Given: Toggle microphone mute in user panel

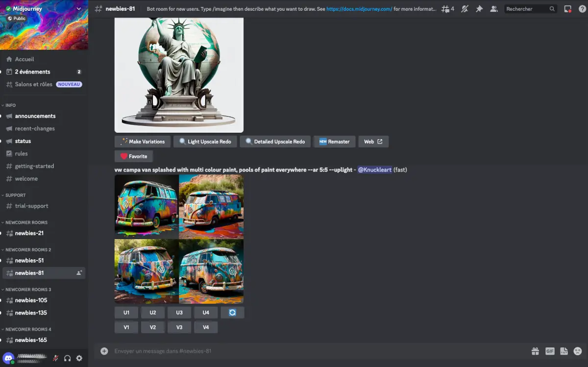Looking at the screenshot, I should (56, 358).
